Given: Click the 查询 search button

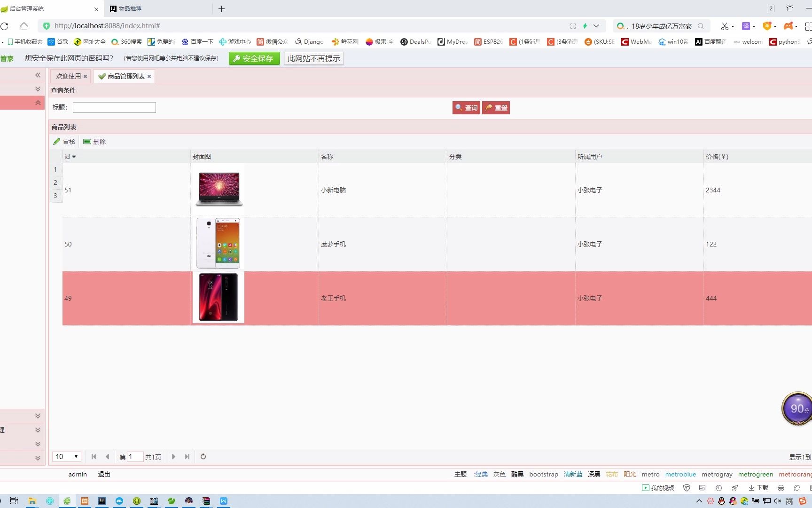Looking at the screenshot, I should click(x=466, y=107).
